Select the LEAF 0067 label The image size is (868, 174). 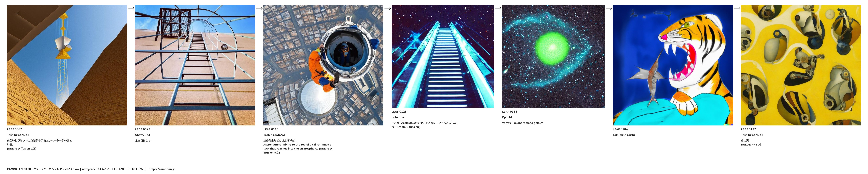click(14, 129)
